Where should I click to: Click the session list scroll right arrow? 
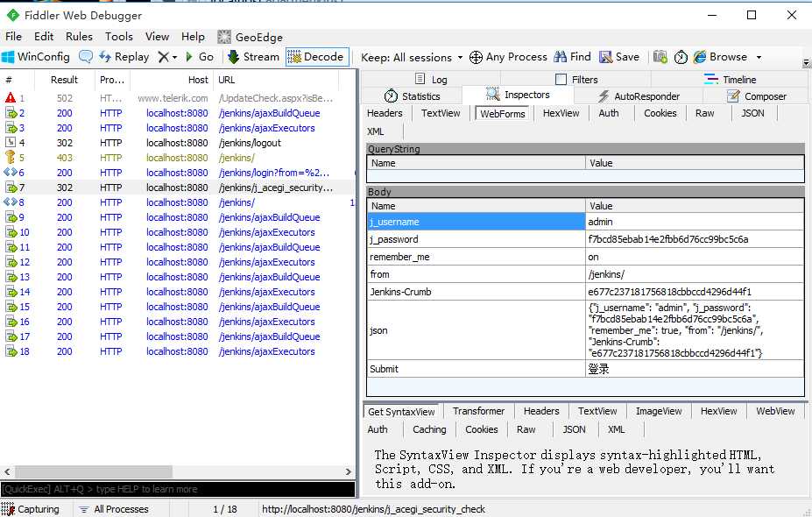pos(349,471)
